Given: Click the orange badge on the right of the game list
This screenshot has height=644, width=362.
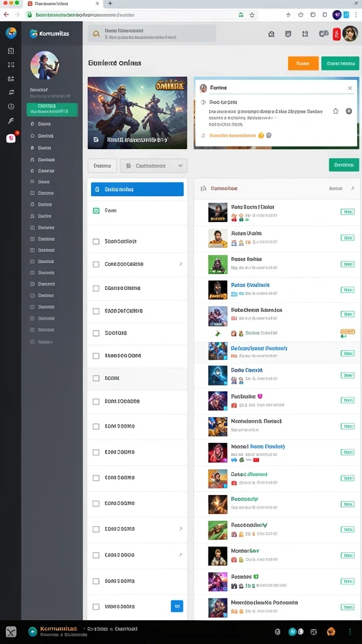Looking at the screenshot, I should coord(348,331).
